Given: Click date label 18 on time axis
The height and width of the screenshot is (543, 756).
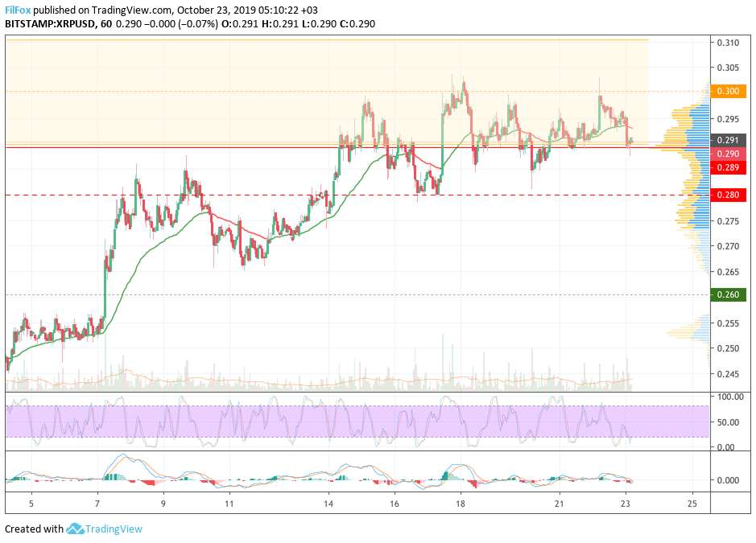Looking at the screenshot, I should (x=461, y=504).
